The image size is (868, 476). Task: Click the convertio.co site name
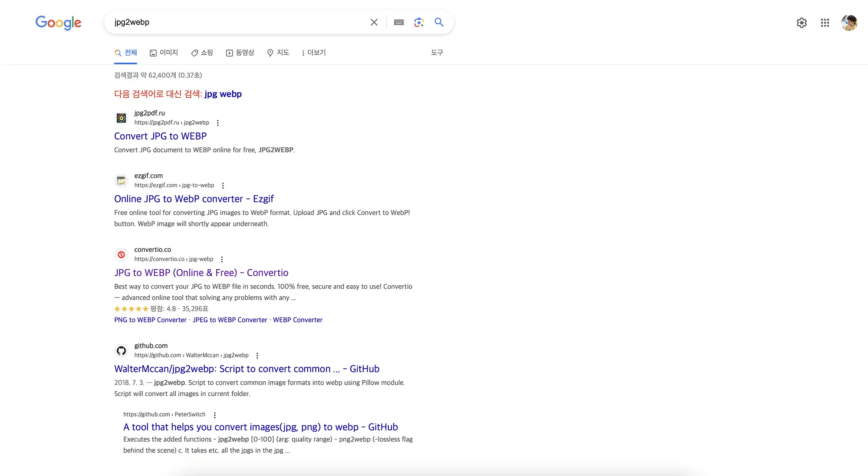(152, 249)
